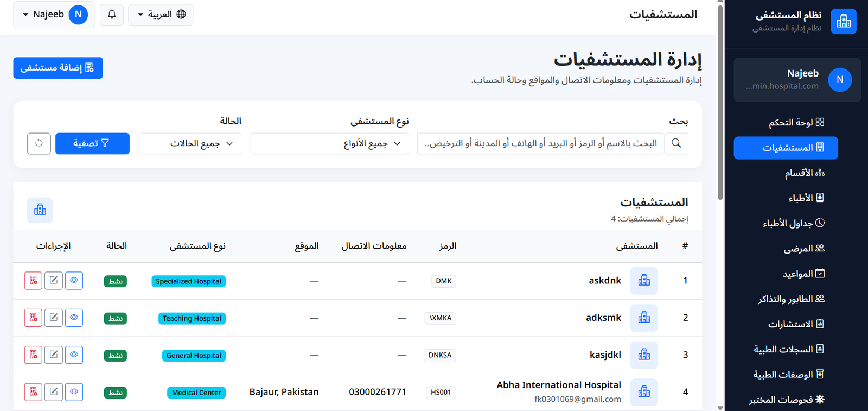Click the Specialized Hospital type badge
The width and height of the screenshot is (868, 411).
188,281
